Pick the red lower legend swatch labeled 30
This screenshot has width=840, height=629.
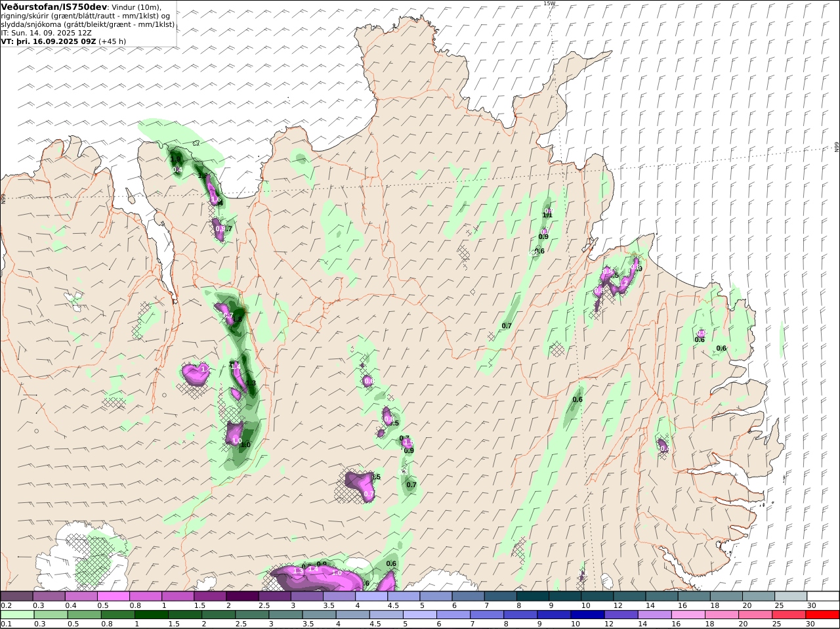pyautogui.click(x=824, y=615)
